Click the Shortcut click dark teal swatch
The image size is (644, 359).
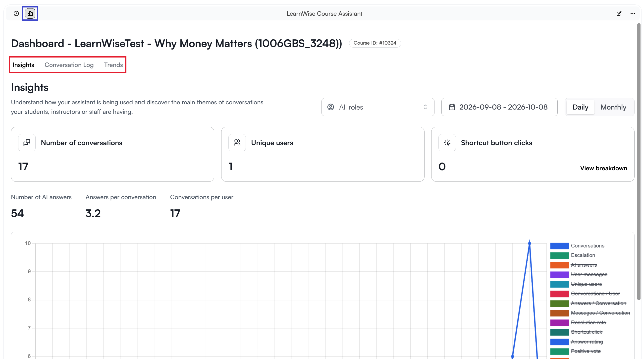pos(559,332)
